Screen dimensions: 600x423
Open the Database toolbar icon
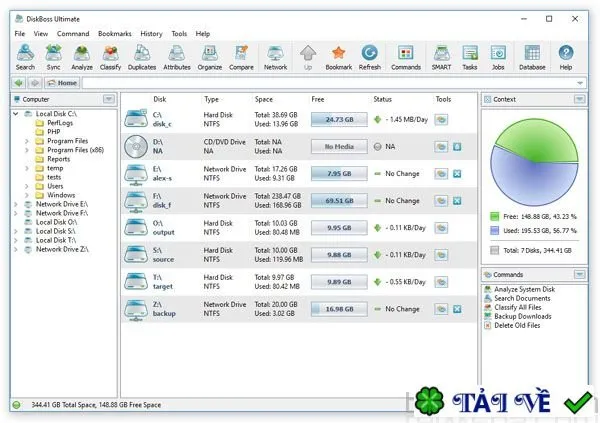[532, 57]
